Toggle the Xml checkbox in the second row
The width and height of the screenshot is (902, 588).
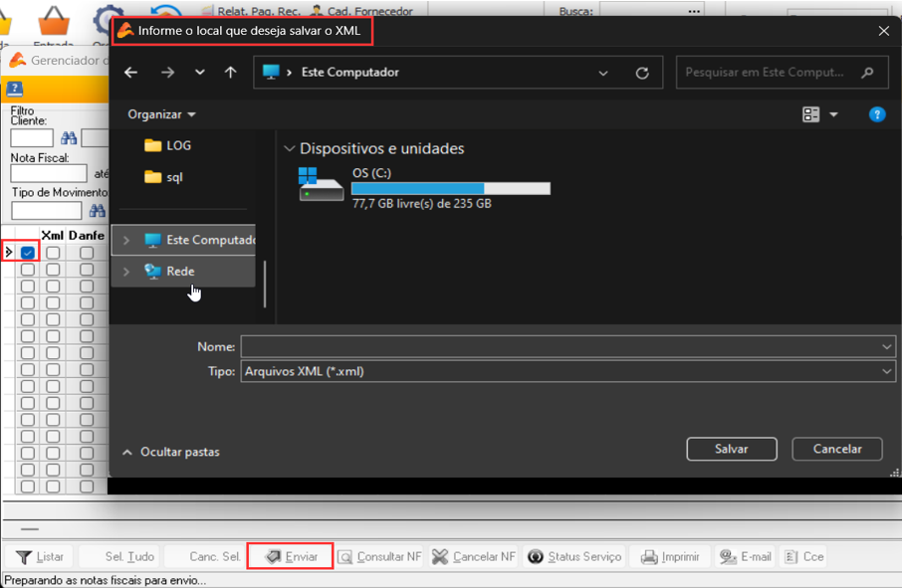tap(53, 270)
